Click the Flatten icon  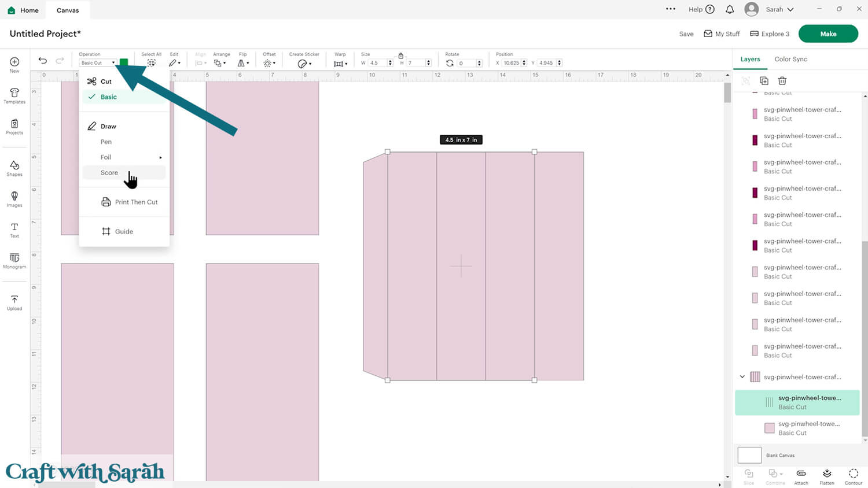pos(827,475)
